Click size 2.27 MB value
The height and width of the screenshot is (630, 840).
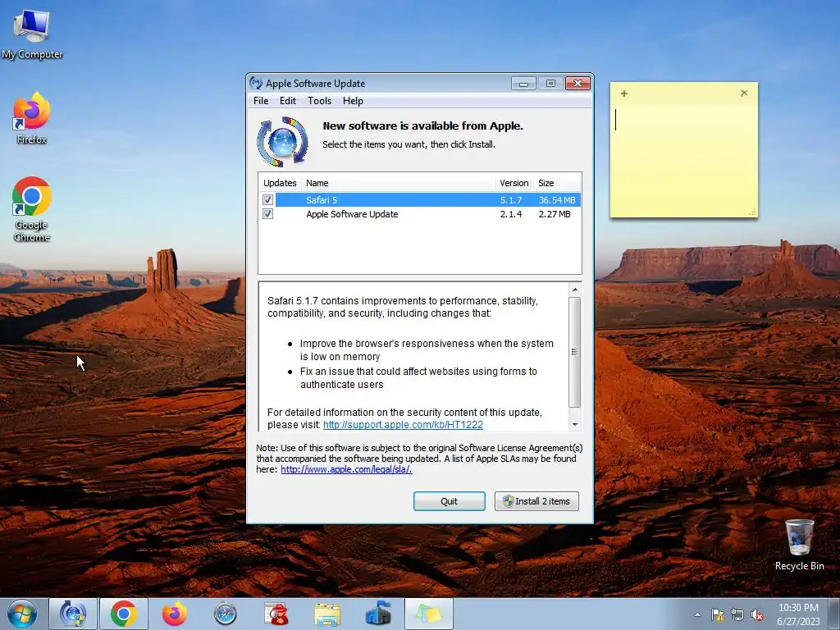pos(555,214)
